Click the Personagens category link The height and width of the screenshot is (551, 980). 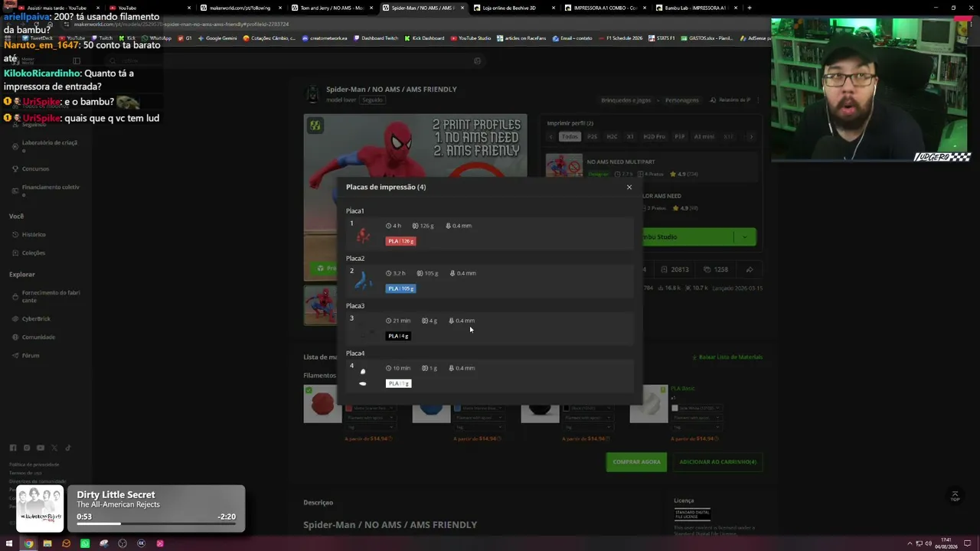tap(682, 100)
